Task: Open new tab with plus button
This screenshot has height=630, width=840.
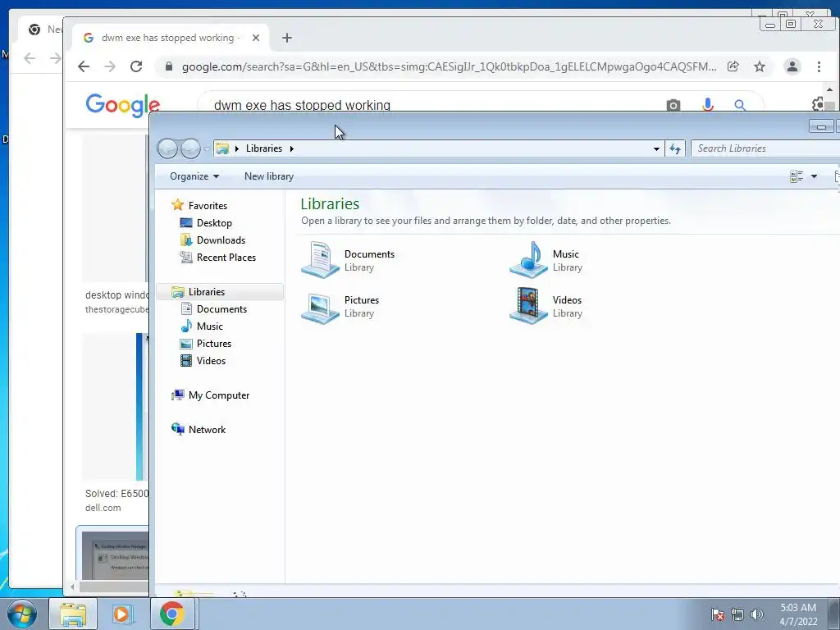Action: coord(287,38)
